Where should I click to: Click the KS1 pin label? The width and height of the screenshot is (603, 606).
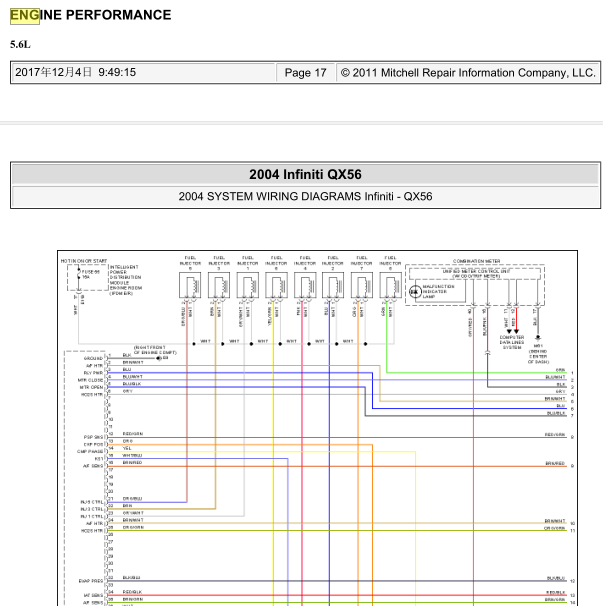pos(99,459)
